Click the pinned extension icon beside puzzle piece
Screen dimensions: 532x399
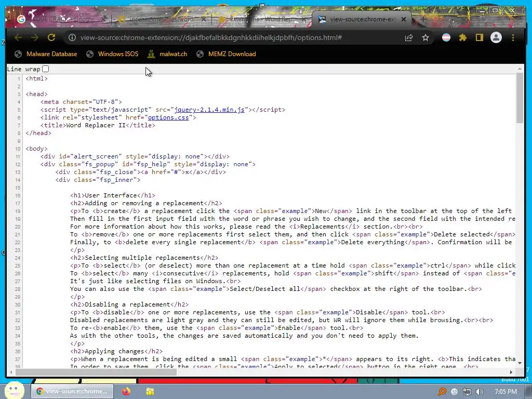click(x=446, y=37)
